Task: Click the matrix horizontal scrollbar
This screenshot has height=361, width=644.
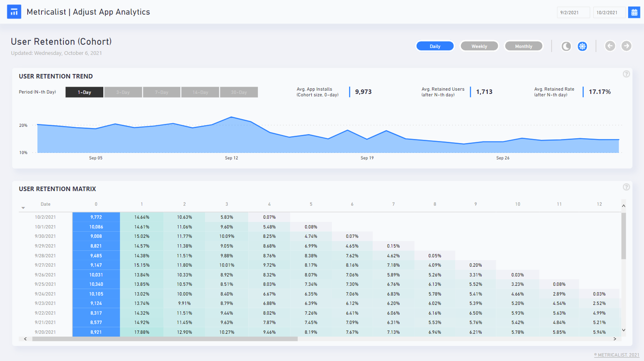Action: coord(165,339)
